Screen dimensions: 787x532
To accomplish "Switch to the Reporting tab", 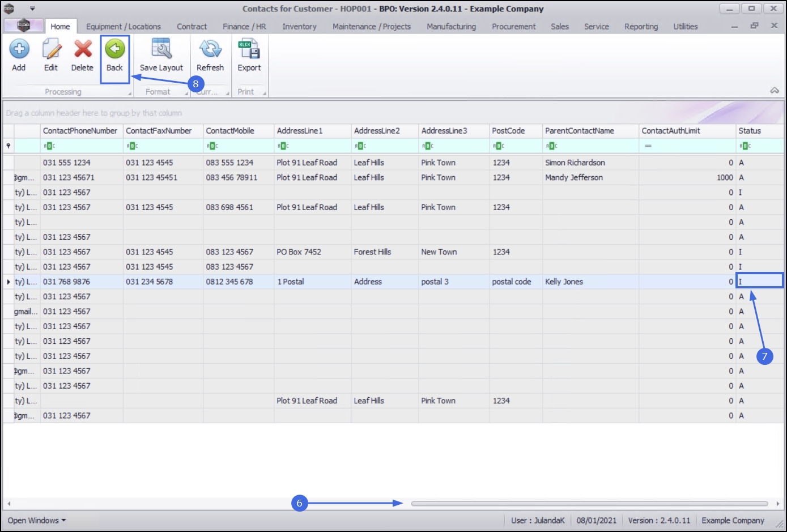I will pyautogui.click(x=641, y=27).
